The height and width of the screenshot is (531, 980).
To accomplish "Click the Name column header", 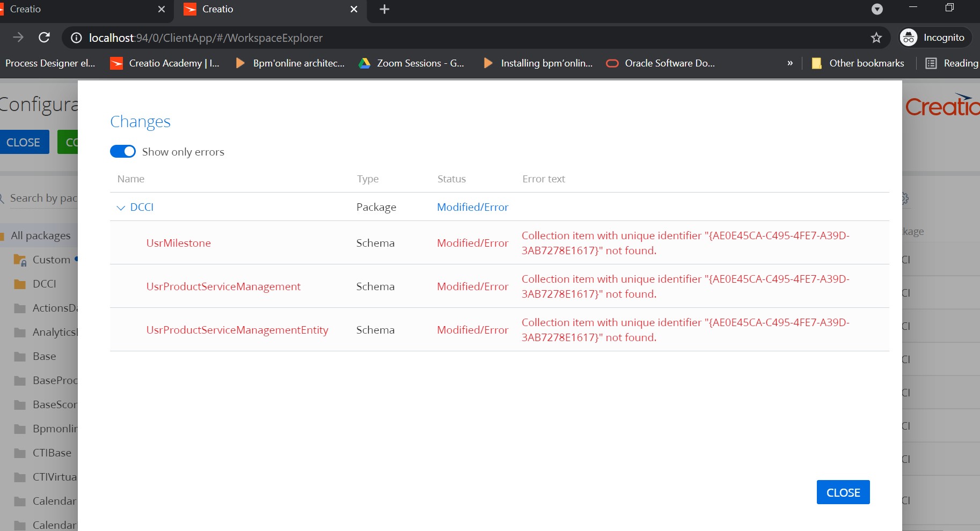I will [x=131, y=179].
